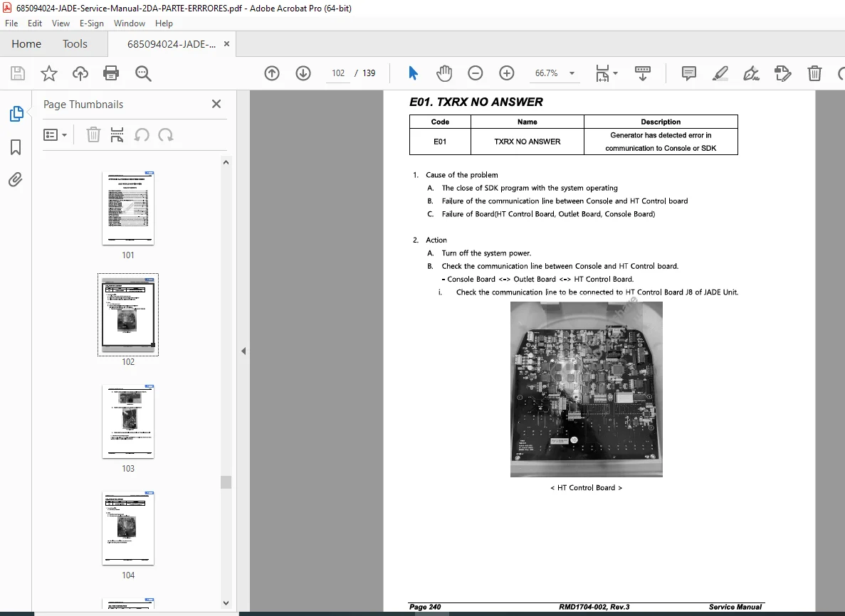Image resolution: width=845 pixels, height=616 pixels.
Task: Open the scrolling mode tool
Action: point(642,73)
